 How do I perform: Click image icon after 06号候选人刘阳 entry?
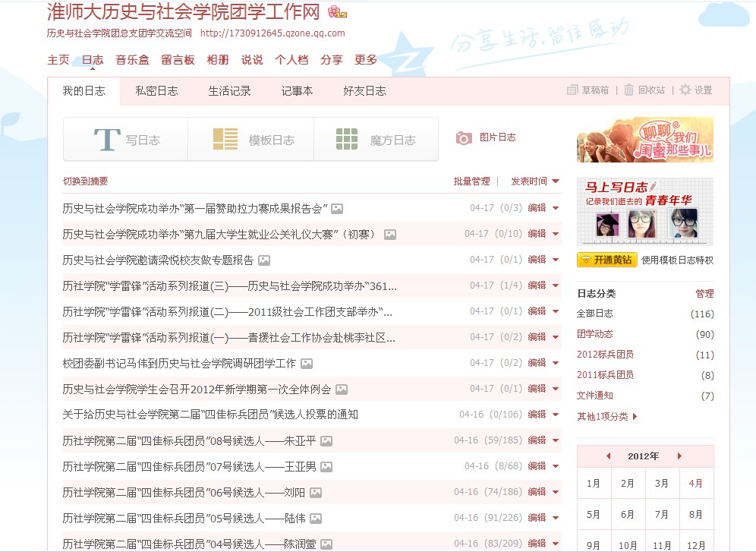316,493
